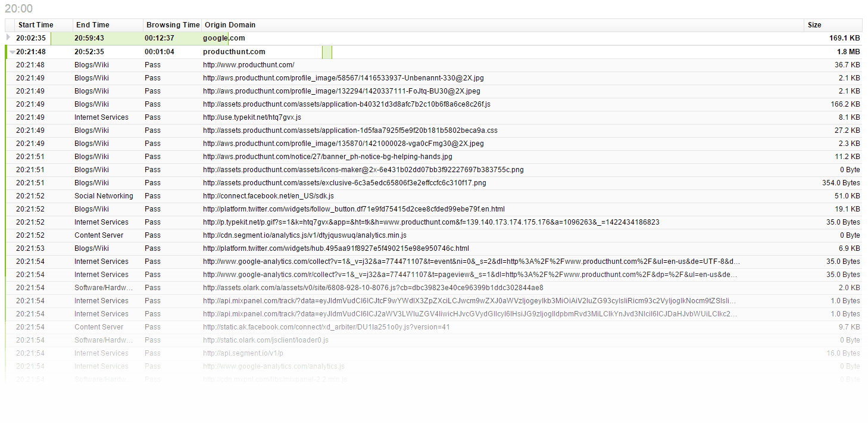The height and width of the screenshot is (423, 868).
Task: Select the connect.facebook.net/en_US/sdk.js URL
Action: (268, 196)
